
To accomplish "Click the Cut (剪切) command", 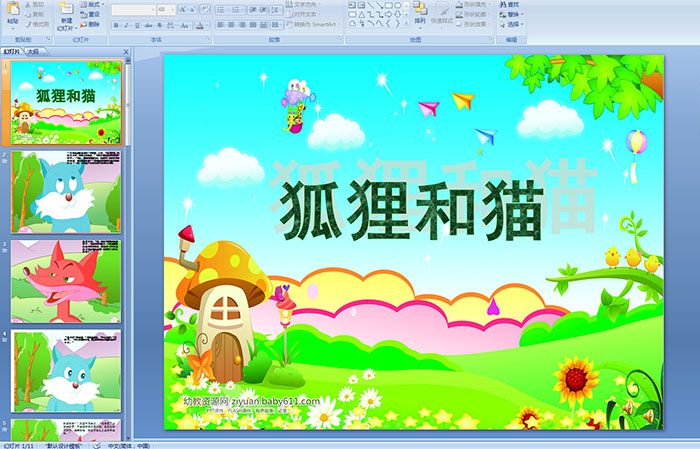I will tap(34, 4).
